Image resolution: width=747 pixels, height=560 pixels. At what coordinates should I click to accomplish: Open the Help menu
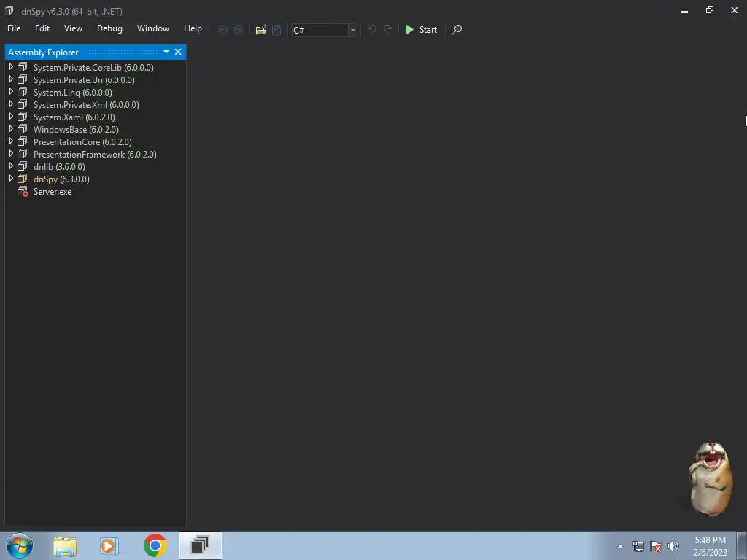[193, 28]
